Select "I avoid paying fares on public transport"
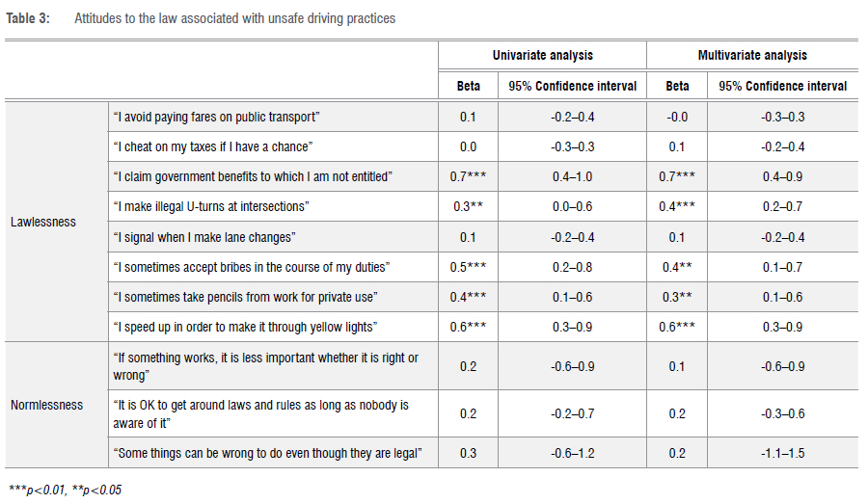This screenshot has height=504, width=868. tap(216, 117)
